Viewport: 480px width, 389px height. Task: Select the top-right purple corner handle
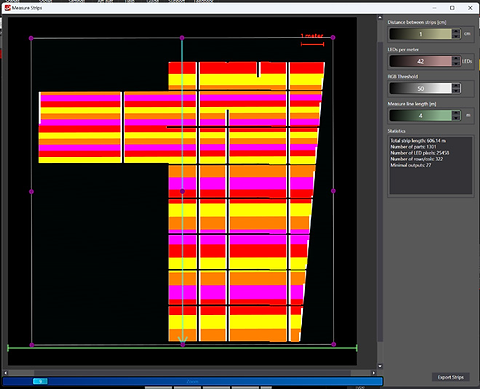click(x=333, y=37)
